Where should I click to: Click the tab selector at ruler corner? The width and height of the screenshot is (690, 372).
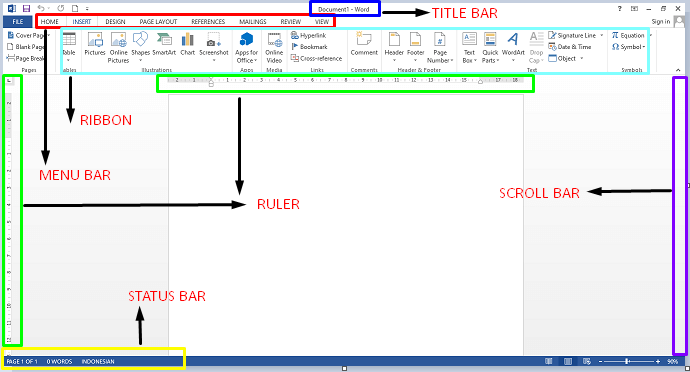tap(9, 81)
